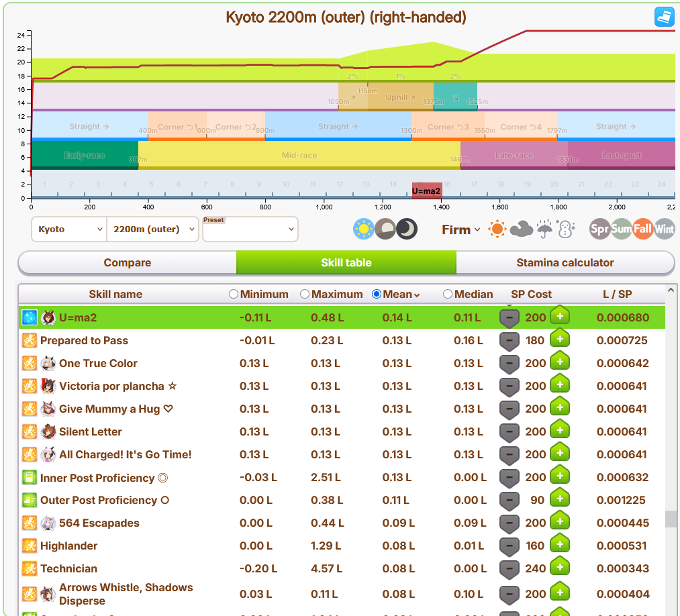
Task: Open the Kyoto racetrack dropdown
Action: coord(69,229)
